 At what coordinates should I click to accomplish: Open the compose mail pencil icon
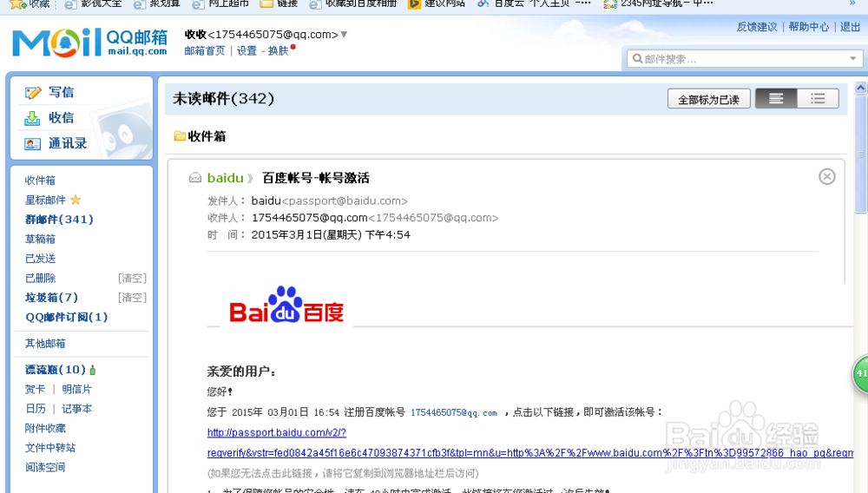(33, 92)
